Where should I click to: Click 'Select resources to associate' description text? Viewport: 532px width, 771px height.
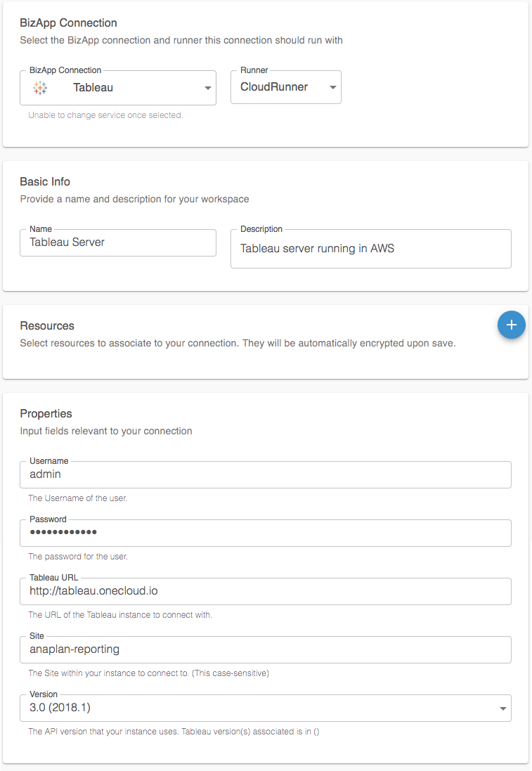(238, 343)
